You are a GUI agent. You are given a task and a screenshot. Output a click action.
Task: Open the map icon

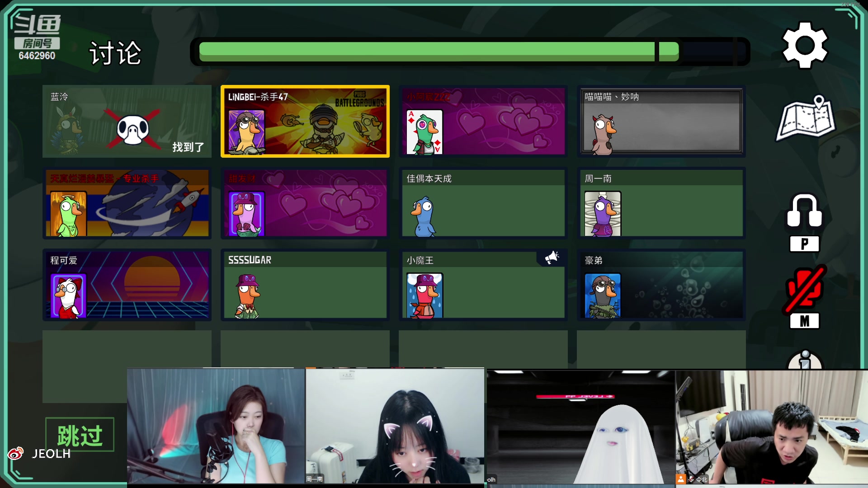[x=807, y=118]
